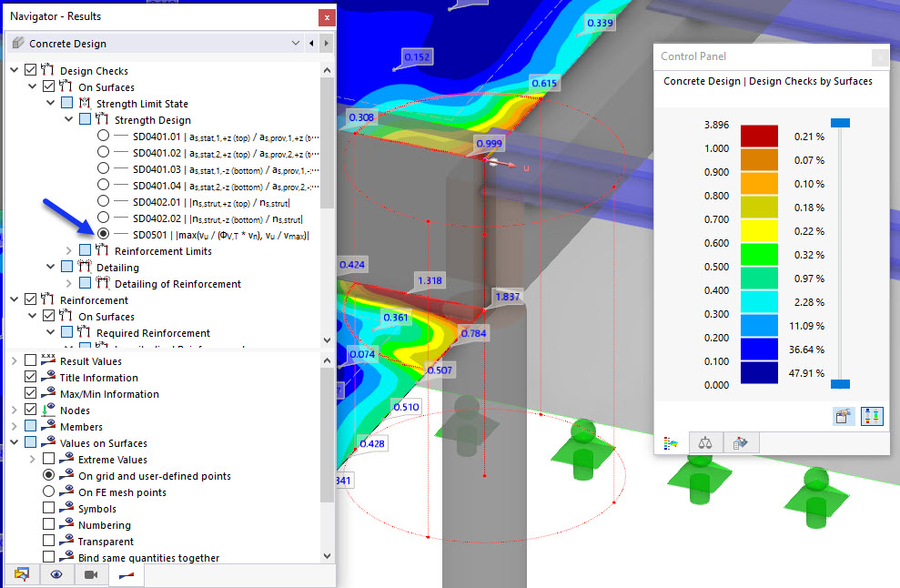The height and width of the screenshot is (588, 900).
Task: Open the Concrete Design dropdown in the Navigator
Action: [x=295, y=43]
